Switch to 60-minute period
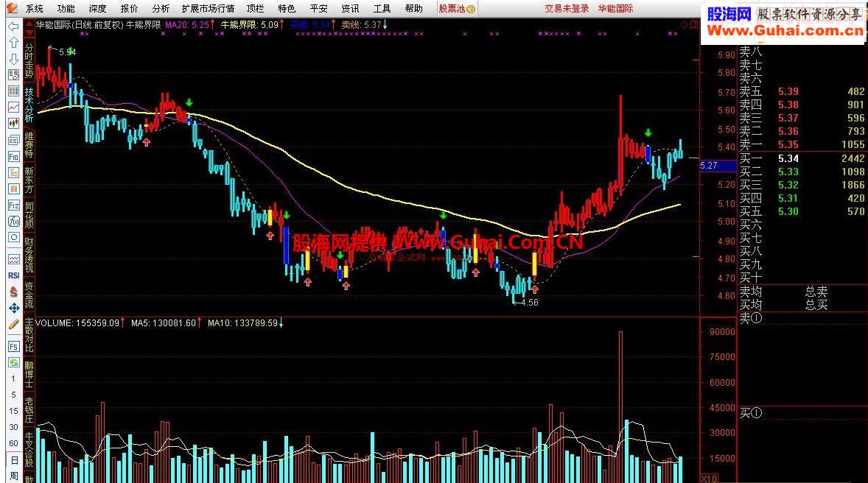Screen dimensions: 868x483 [x=13, y=443]
